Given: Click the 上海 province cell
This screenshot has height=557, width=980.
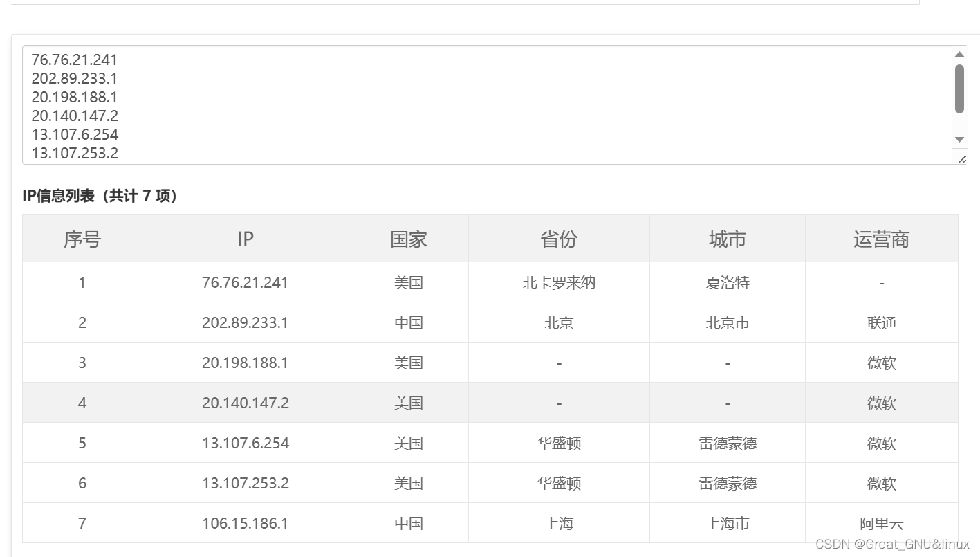Looking at the screenshot, I should [559, 523].
